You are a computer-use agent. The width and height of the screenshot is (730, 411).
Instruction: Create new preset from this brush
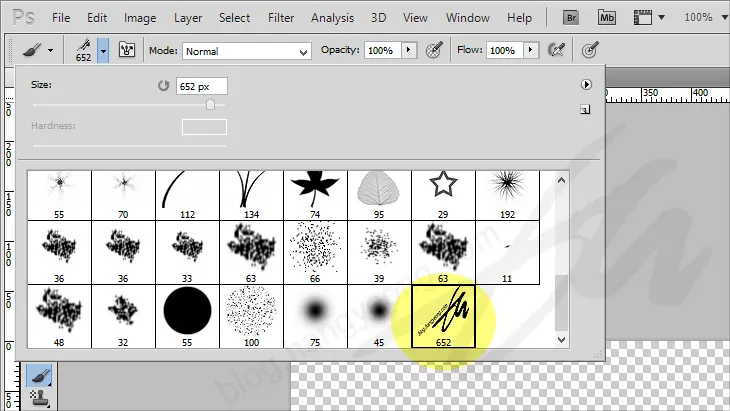pos(586,110)
